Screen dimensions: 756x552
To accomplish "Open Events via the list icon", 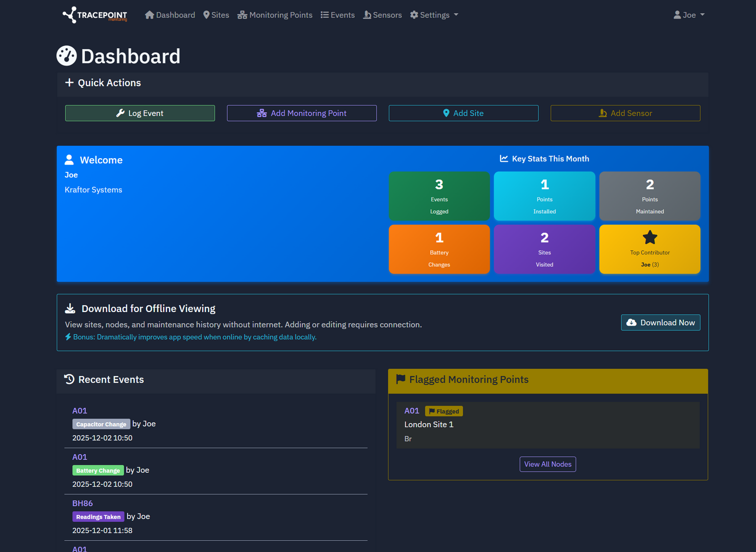I will point(325,15).
